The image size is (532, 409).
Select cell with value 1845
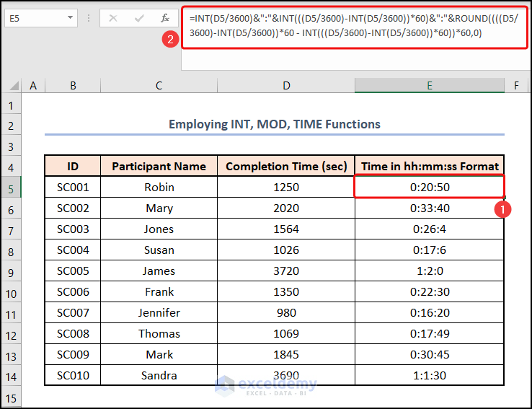tap(286, 355)
